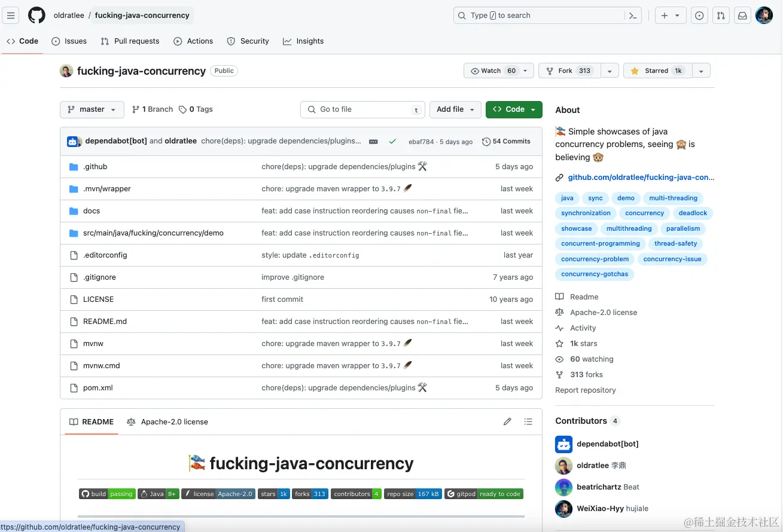783x532 pixels.
Task: Click the green check mark commit status icon
Action: [x=392, y=141]
